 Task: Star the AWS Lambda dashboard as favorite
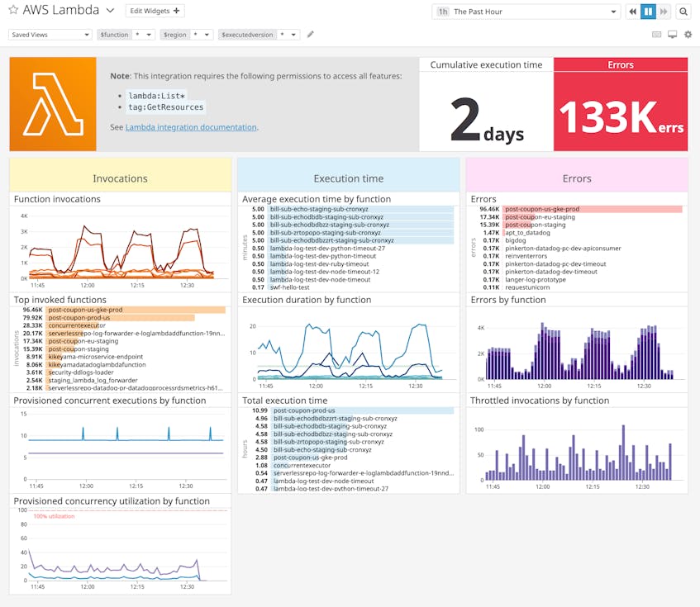(x=13, y=10)
